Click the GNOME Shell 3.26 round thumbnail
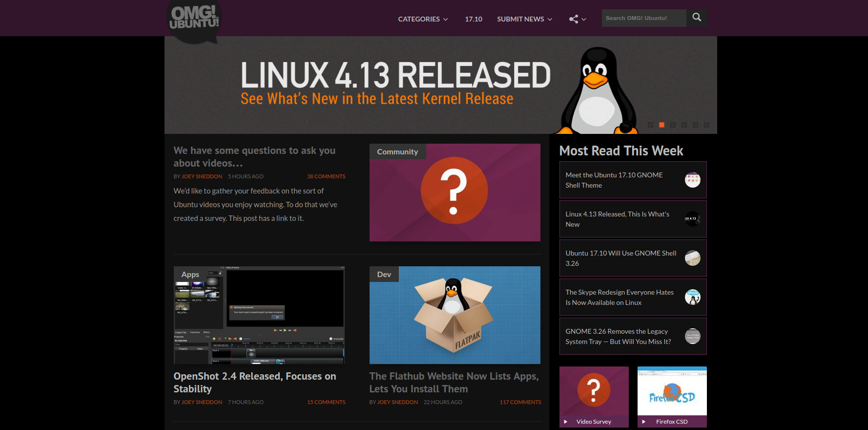Image resolution: width=868 pixels, height=430 pixels. pyautogui.click(x=692, y=258)
